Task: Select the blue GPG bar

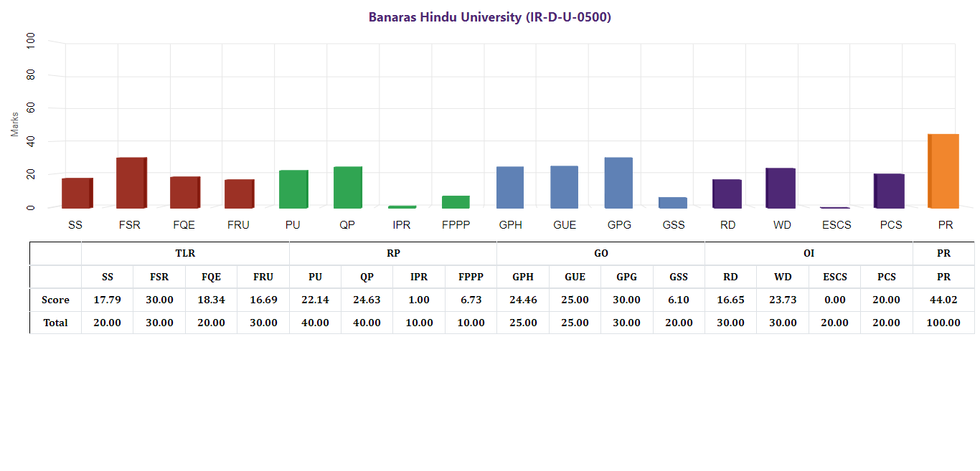Action: click(x=618, y=183)
